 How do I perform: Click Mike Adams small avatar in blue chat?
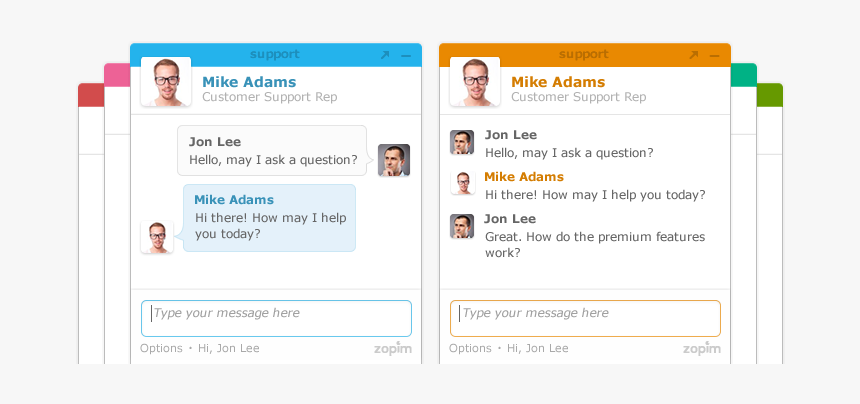pyautogui.click(x=157, y=237)
